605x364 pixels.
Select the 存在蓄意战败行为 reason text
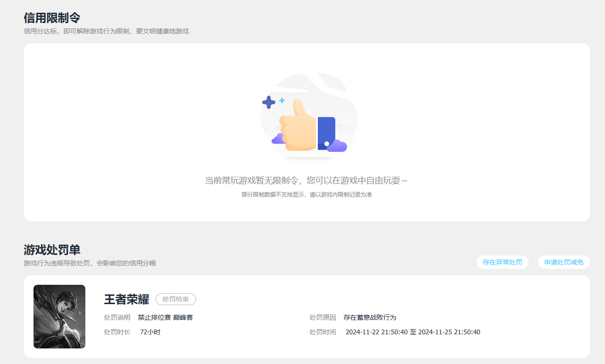pos(370,317)
